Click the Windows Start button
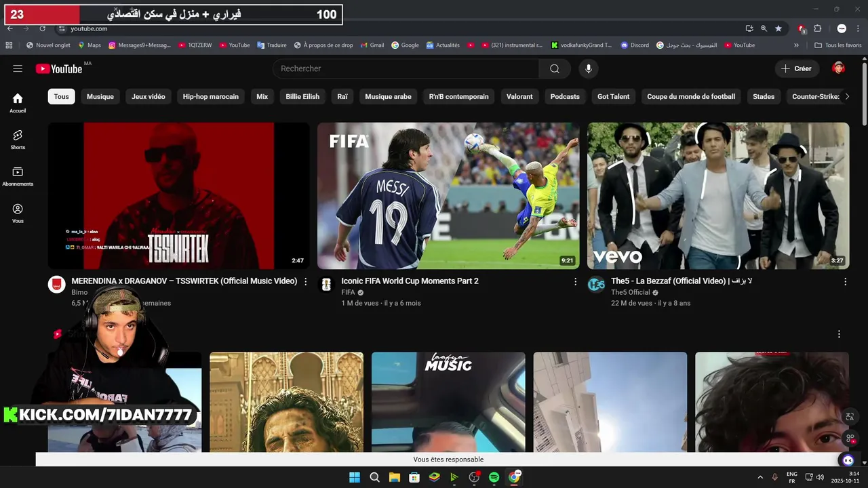The width and height of the screenshot is (868, 488). click(355, 477)
